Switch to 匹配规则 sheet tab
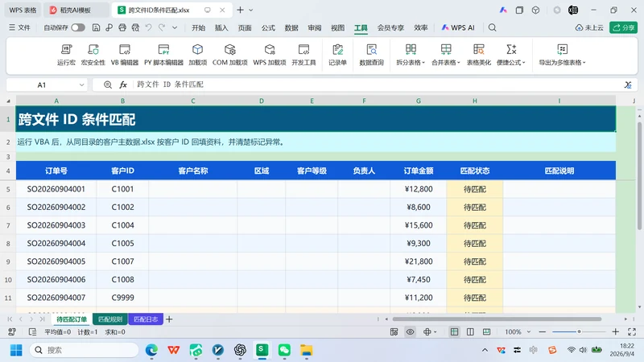The image size is (644, 362). (110, 319)
